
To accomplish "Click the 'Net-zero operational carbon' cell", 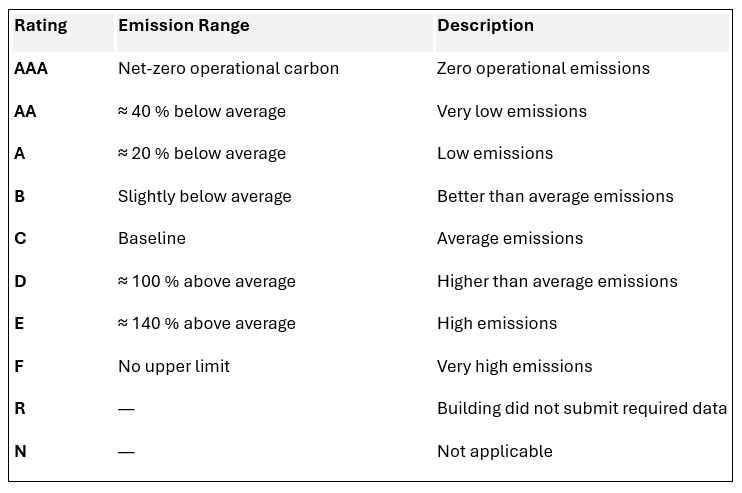I will click(x=228, y=69).
